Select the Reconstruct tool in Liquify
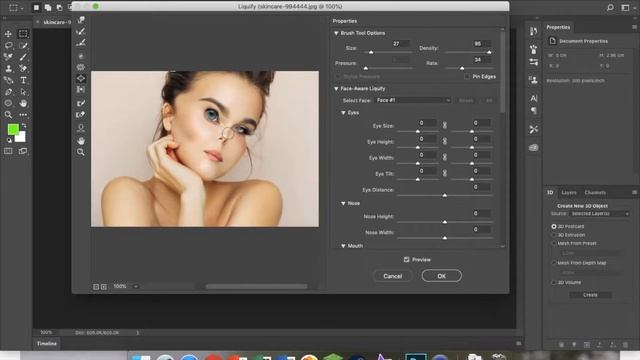Viewport: 640px width, 360px height. coord(81,31)
